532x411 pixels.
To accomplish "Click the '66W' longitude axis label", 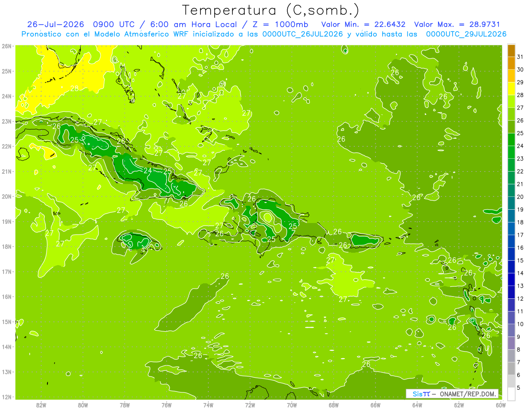I will tap(376, 405).
